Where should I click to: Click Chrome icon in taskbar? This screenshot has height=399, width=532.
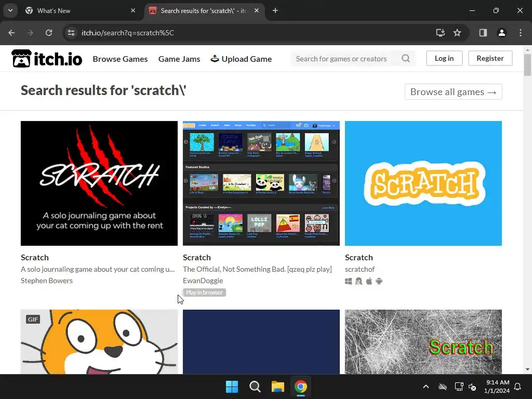click(x=301, y=387)
